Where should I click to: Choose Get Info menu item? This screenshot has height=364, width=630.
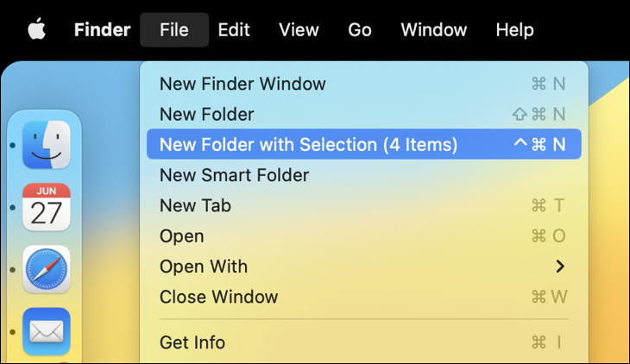192,342
